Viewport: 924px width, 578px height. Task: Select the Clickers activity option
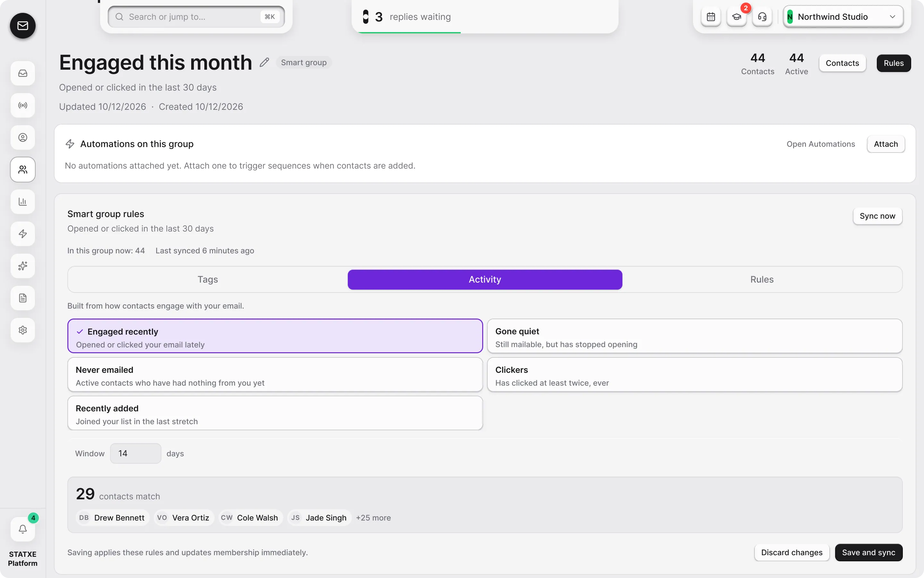pos(695,375)
